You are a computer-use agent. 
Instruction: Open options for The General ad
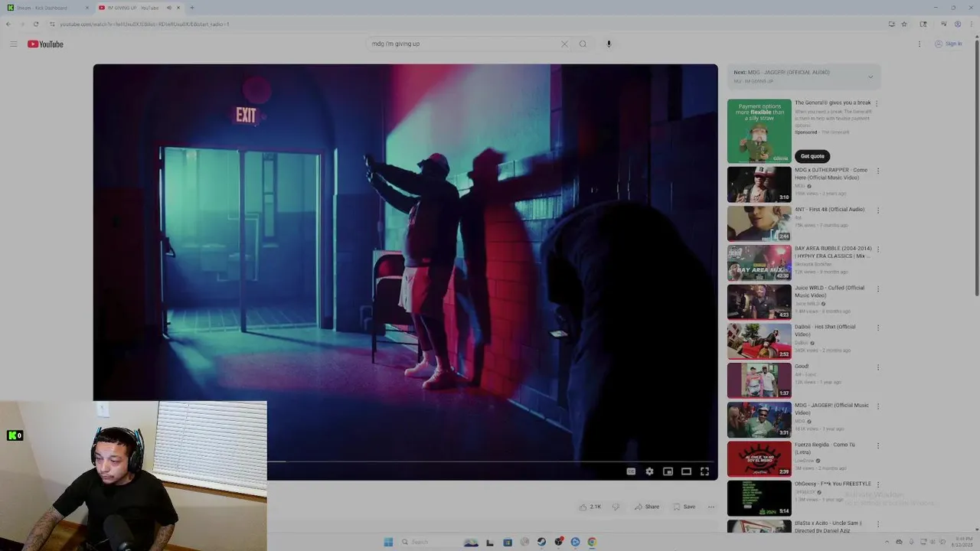coord(877,103)
